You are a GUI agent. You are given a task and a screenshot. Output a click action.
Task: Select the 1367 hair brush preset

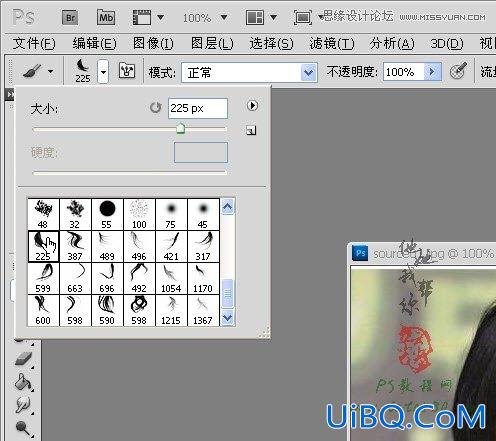pos(203,310)
